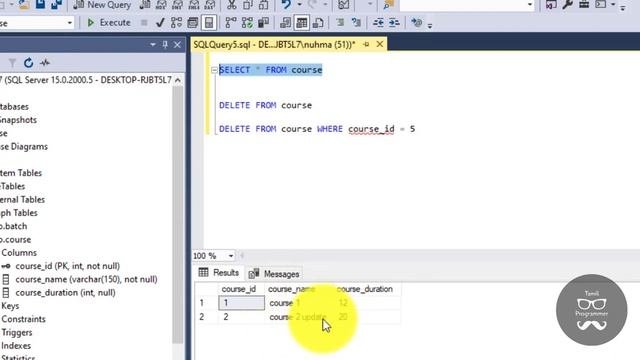Click the Copy icon
The width and height of the screenshot is (640, 360).
[x=248, y=5]
